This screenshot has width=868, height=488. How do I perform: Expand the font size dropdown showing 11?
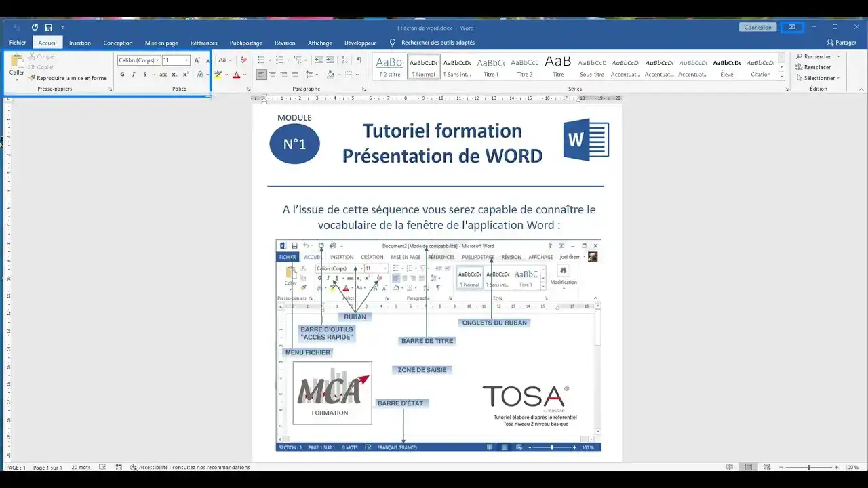pos(175,60)
